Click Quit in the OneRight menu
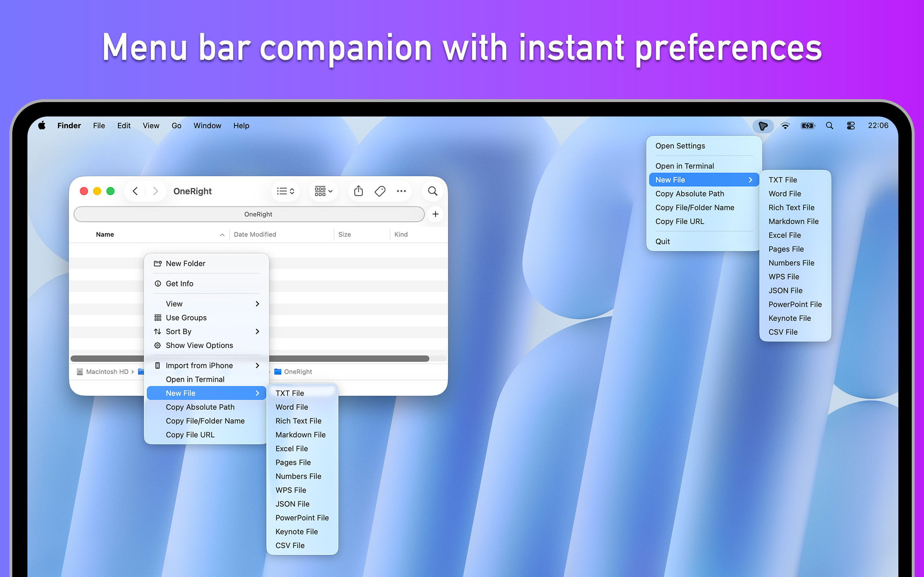924x577 pixels. coord(662,241)
